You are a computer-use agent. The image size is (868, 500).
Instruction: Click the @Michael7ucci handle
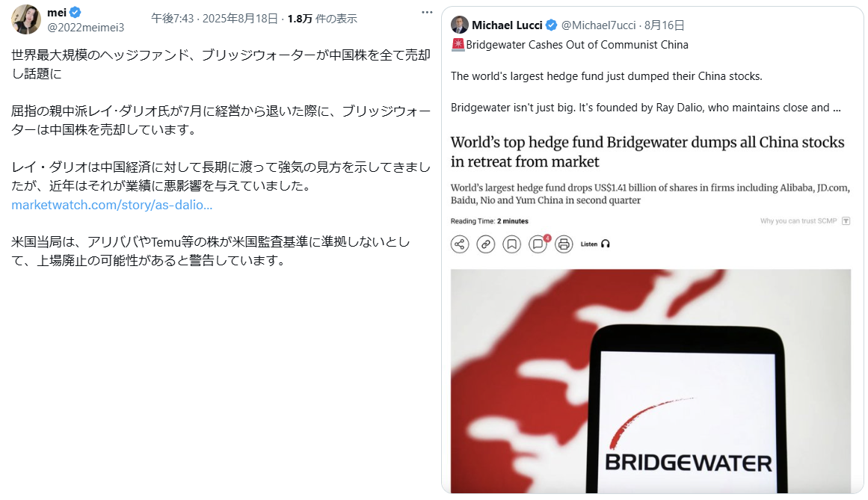598,25
